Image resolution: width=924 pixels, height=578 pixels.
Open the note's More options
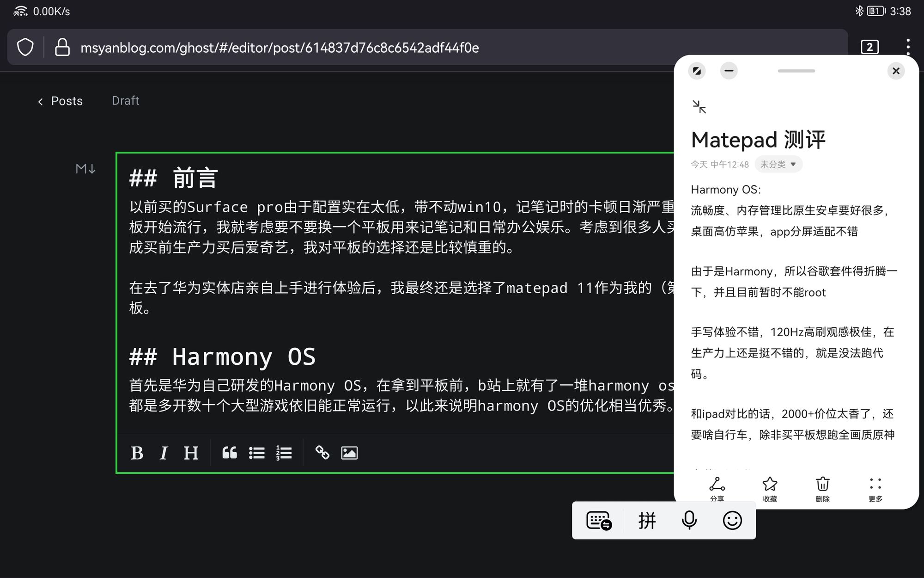(875, 489)
